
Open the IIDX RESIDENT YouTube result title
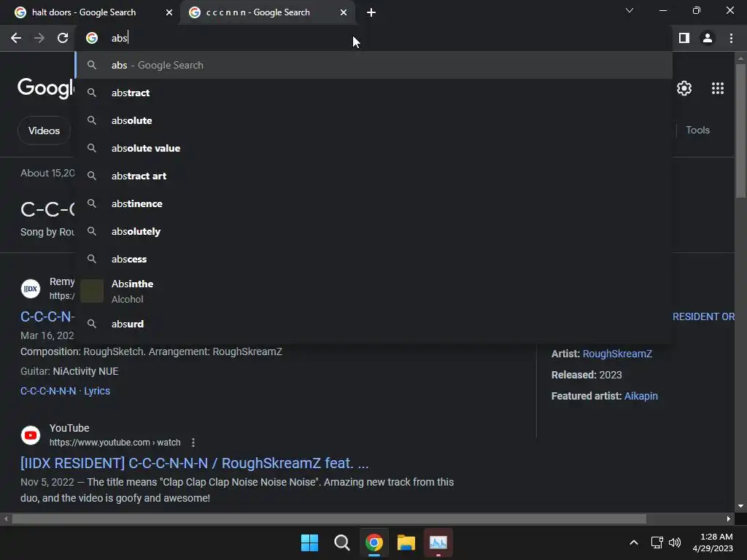tap(194, 463)
